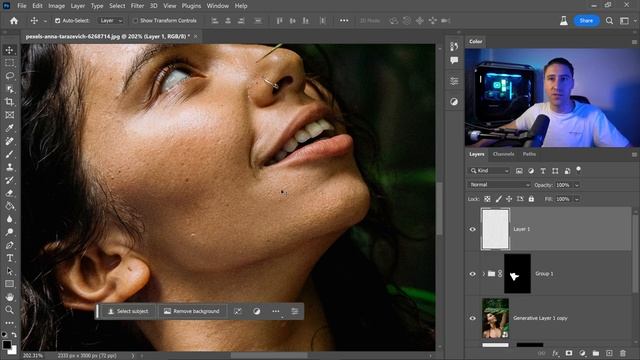Screen dimensions: 640x360
Task: Hide Generative Layer 1 copy eye icon
Action: pos(473,318)
